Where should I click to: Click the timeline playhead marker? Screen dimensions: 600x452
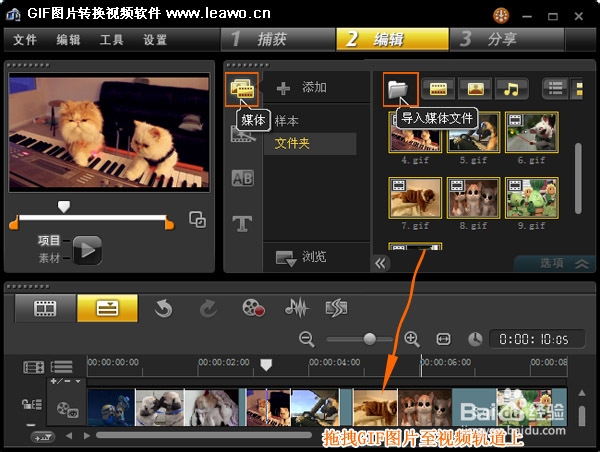pos(266,365)
